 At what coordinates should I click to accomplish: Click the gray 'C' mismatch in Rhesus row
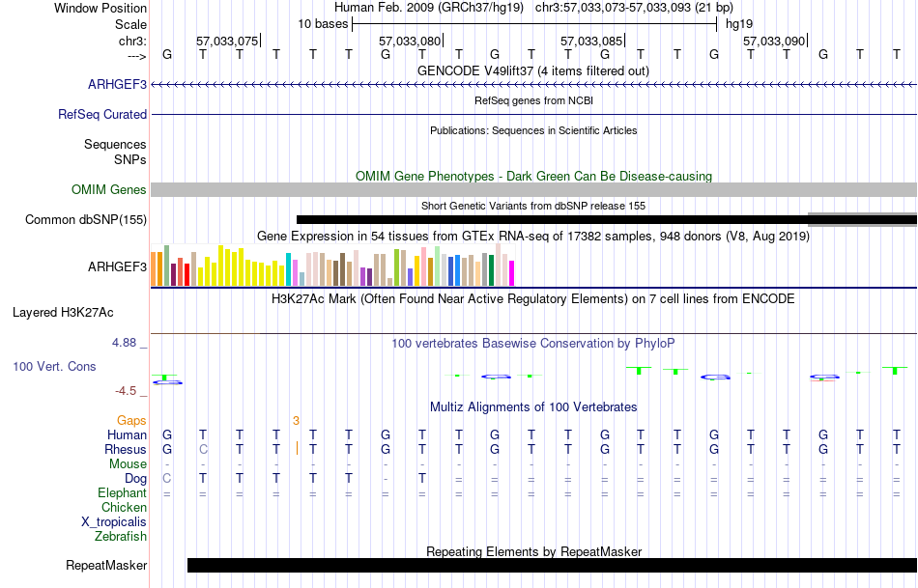pyautogui.click(x=203, y=449)
